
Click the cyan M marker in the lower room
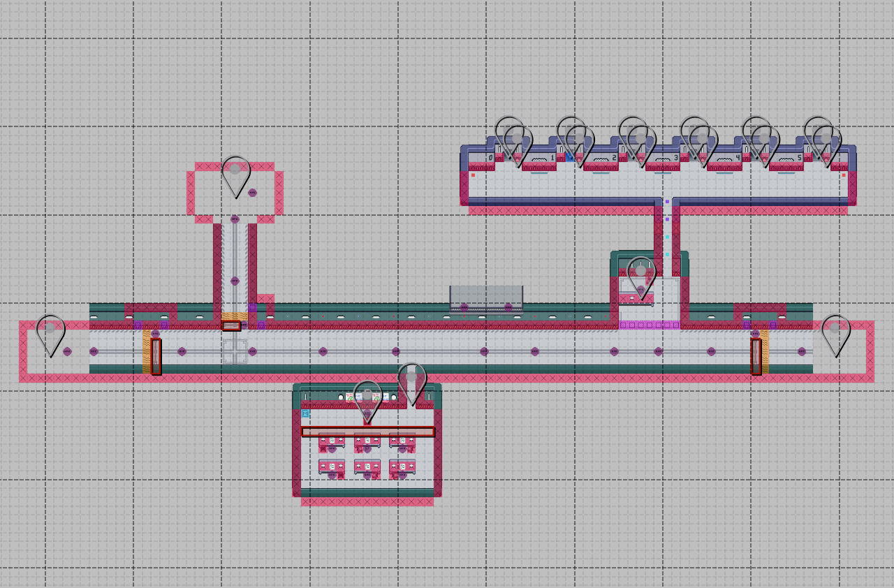[x=305, y=413]
